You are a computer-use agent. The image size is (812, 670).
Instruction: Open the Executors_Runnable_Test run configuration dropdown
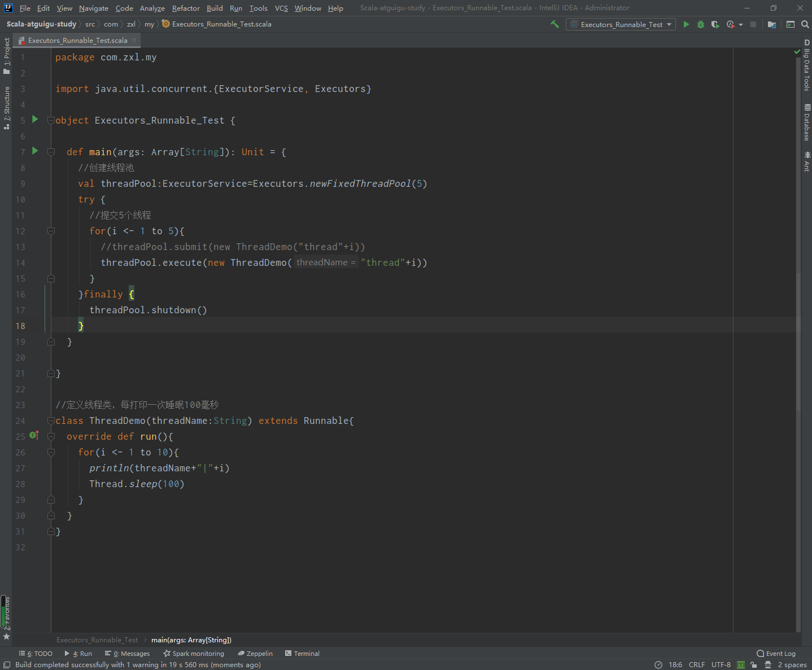(621, 24)
